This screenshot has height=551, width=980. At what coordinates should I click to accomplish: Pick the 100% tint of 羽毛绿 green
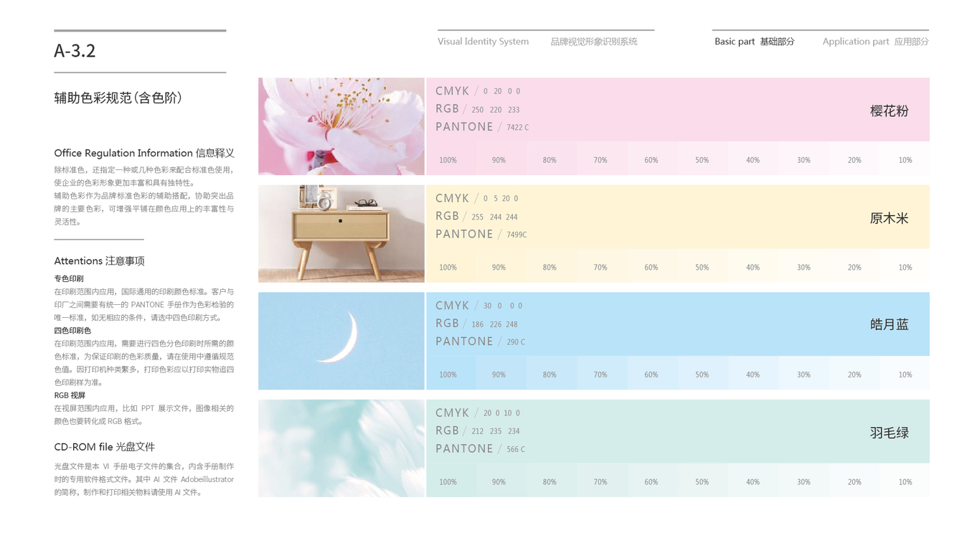(x=451, y=480)
